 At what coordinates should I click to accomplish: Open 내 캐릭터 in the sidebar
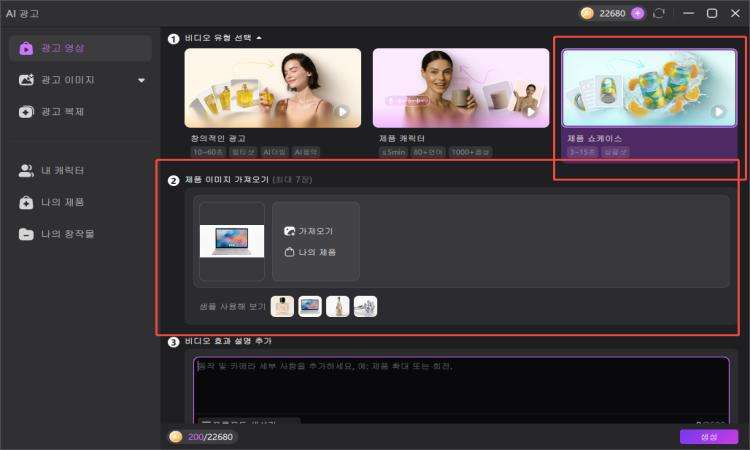point(80,170)
